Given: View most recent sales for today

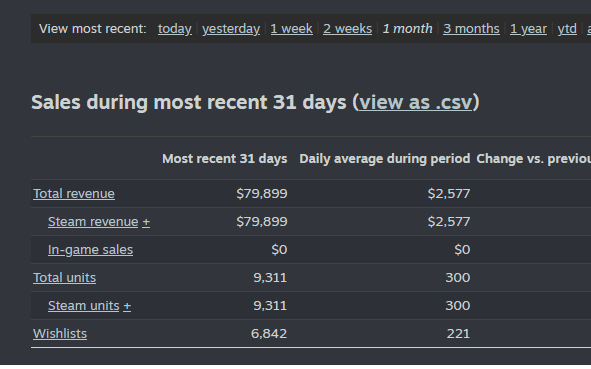Looking at the screenshot, I should [x=175, y=29].
